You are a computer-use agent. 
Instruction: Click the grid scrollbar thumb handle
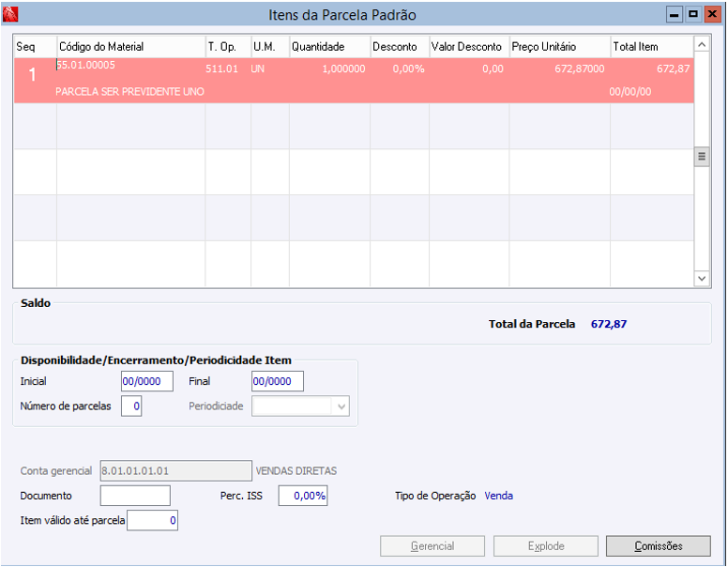coord(702,156)
